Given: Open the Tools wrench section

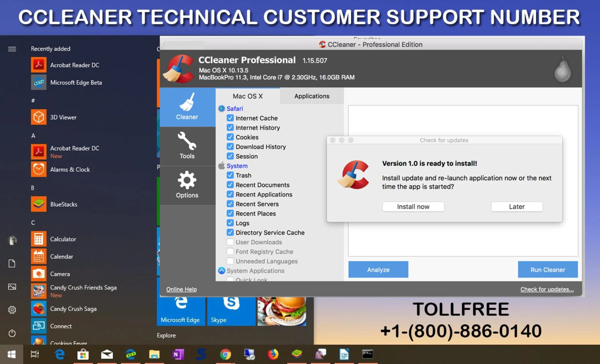Looking at the screenshot, I should tap(187, 146).
